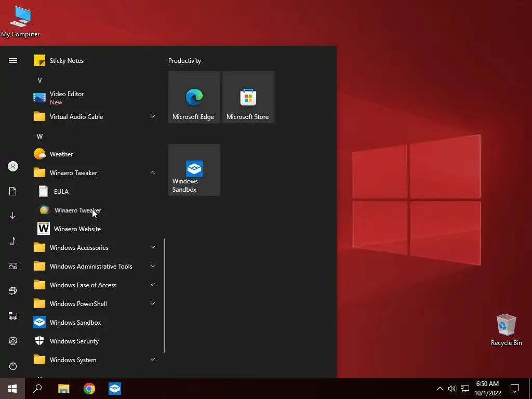The height and width of the screenshot is (399, 532).
Task: Select the My Computer desktop icon
Action: (20, 22)
